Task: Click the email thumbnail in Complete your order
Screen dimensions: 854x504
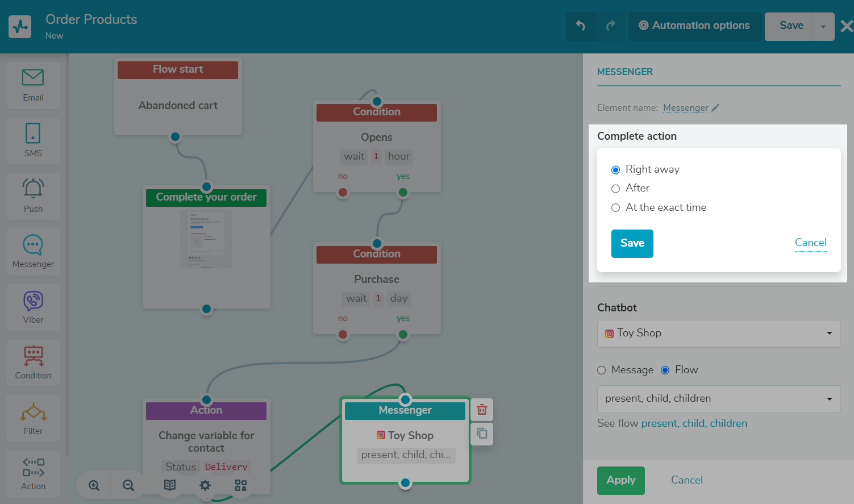Action: pyautogui.click(x=206, y=239)
